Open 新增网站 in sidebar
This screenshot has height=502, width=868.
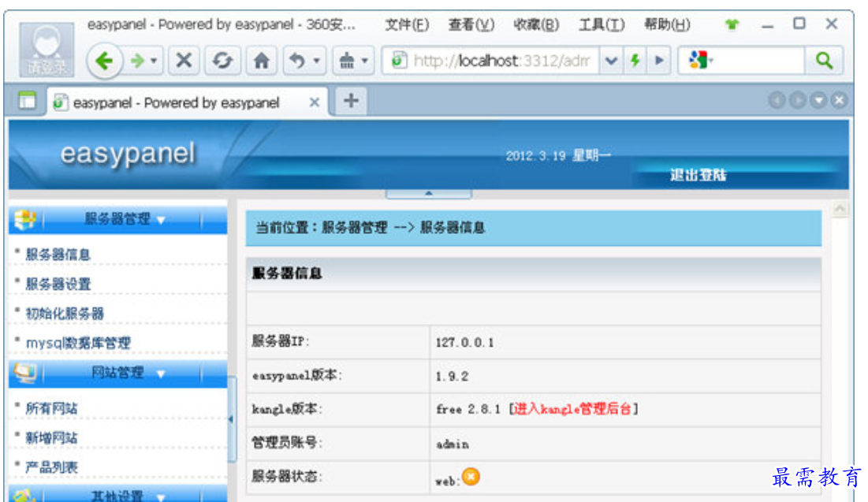click(x=51, y=438)
